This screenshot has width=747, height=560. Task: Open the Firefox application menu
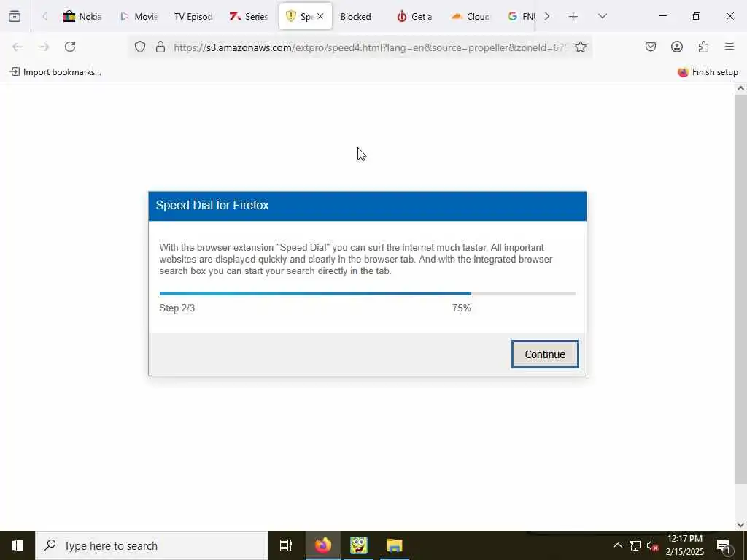pos(729,47)
